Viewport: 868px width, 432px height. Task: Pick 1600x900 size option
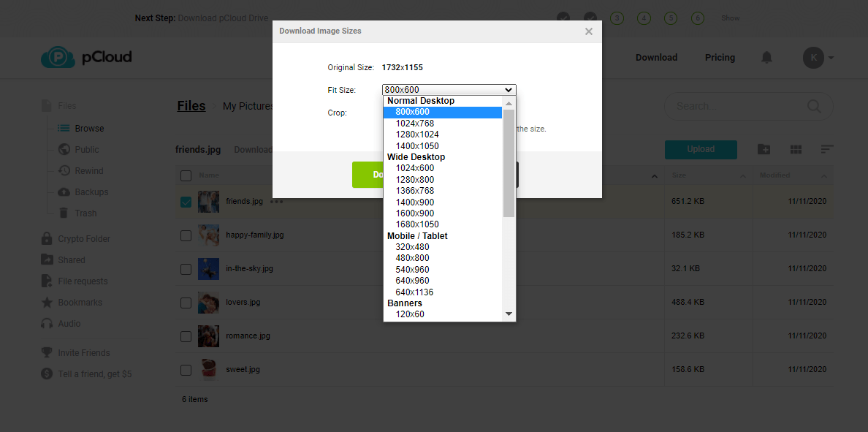[x=443, y=213]
